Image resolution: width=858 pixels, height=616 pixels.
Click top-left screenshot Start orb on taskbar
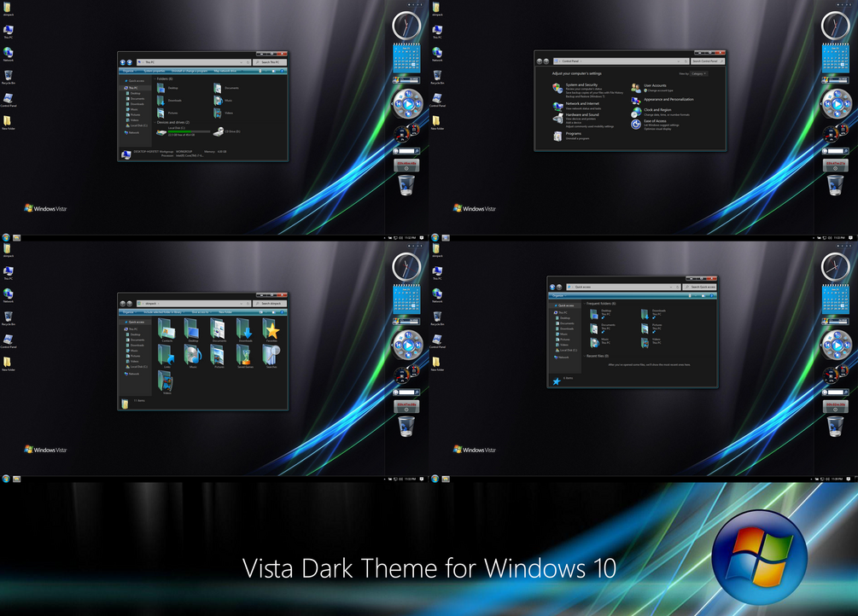5,238
